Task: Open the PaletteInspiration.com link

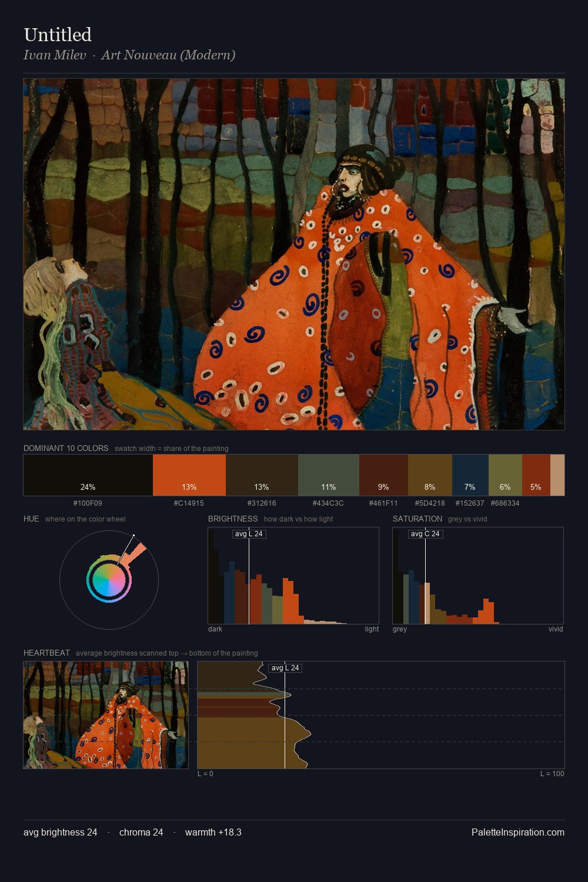Action: tap(518, 832)
